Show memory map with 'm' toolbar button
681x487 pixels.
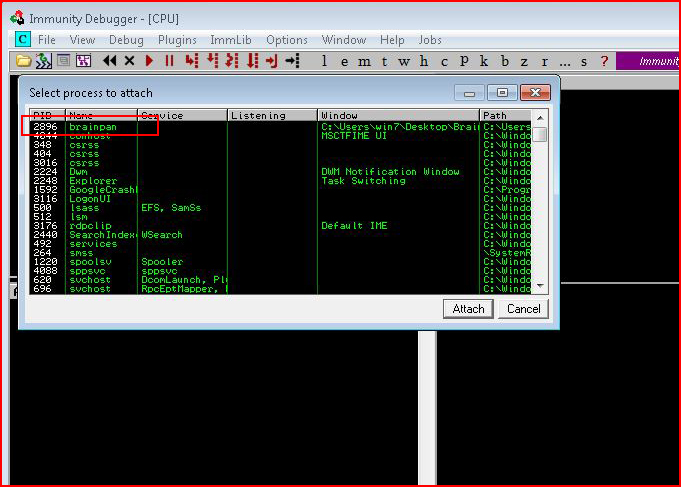(364, 62)
